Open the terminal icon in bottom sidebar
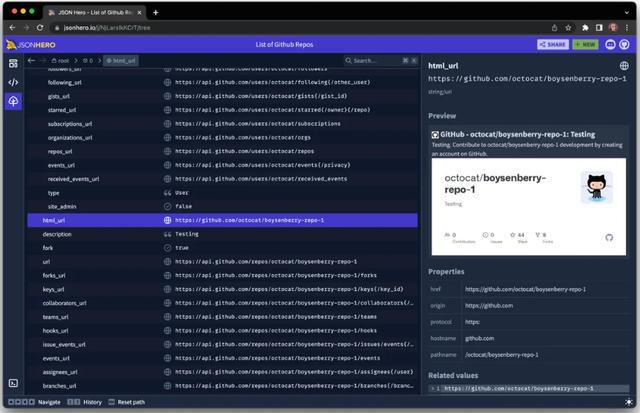 pos(13,383)
